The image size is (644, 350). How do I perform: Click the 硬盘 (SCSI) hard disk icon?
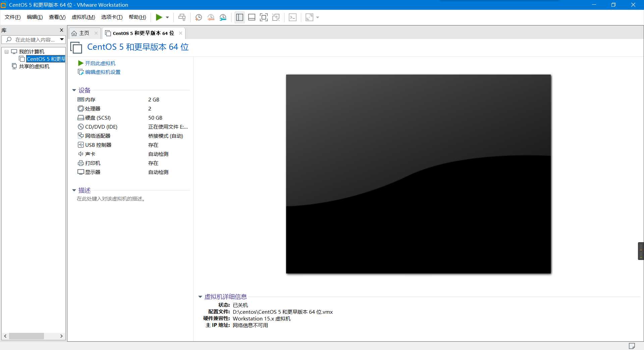pyautogui.click(x=80, y=118)
